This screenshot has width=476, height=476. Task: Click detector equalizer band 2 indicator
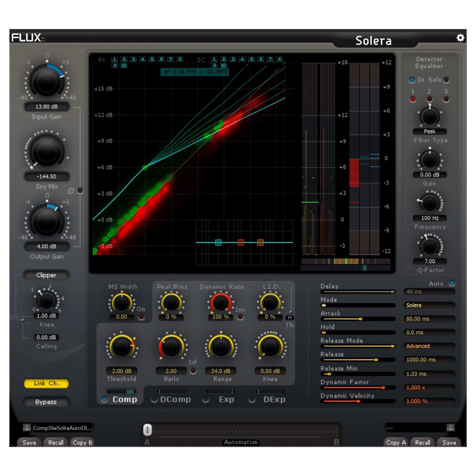pos(430,100)
